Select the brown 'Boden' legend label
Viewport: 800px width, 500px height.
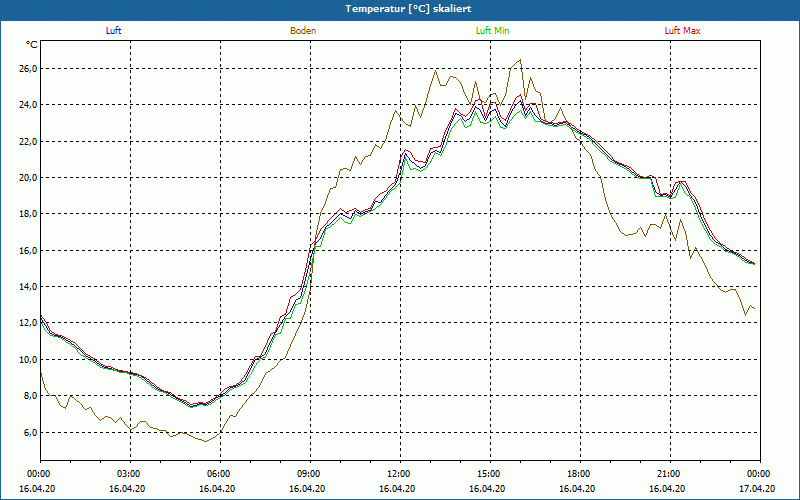303,31
